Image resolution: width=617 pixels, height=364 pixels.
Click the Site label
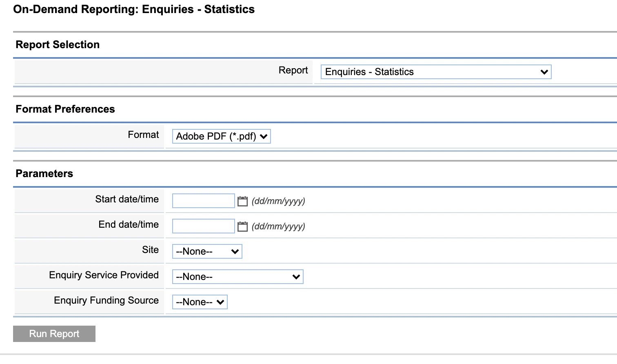pyautogui.click(x=150, y=250)
